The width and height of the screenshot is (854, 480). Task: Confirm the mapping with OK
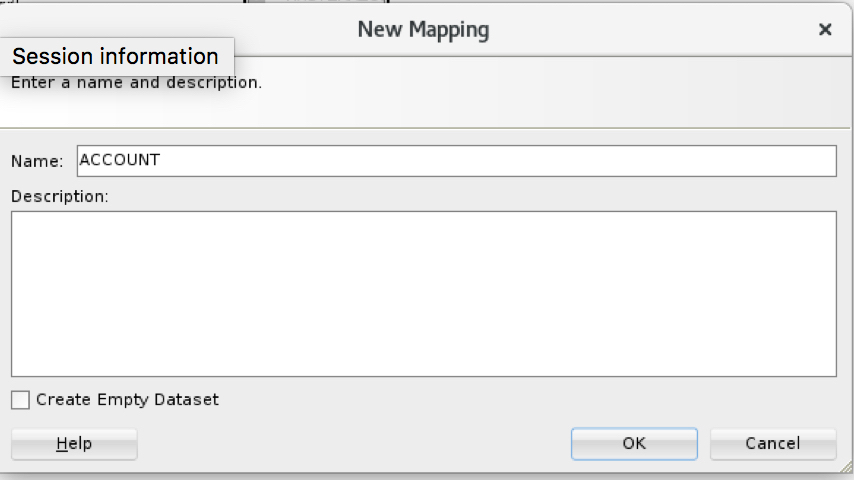click(634, 443)
